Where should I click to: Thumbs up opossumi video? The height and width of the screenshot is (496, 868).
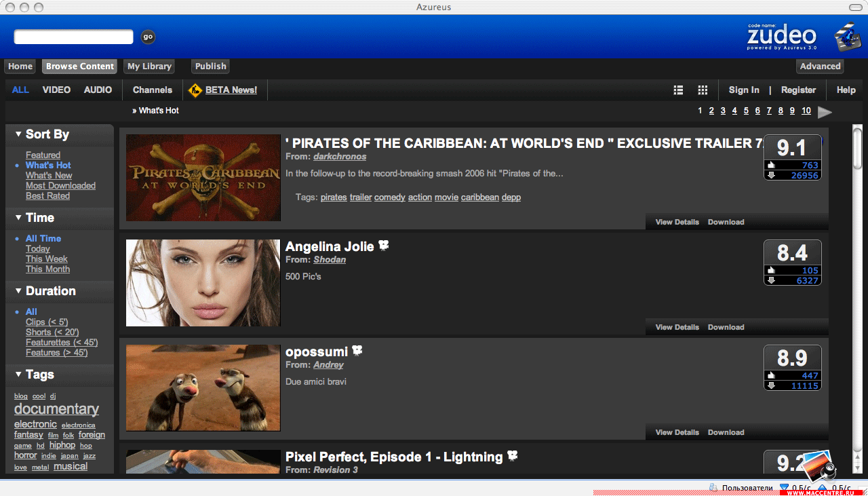point(771,375)
